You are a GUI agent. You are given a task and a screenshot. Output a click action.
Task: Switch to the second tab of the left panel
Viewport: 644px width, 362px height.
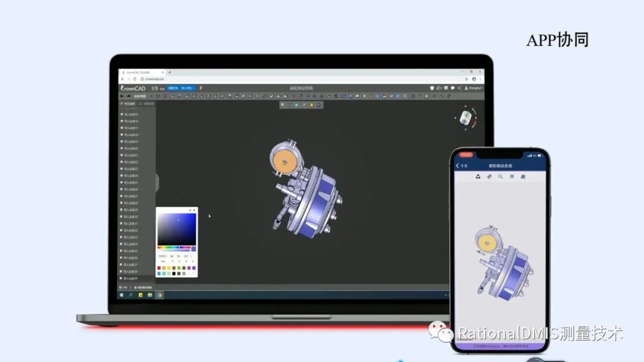147,104
